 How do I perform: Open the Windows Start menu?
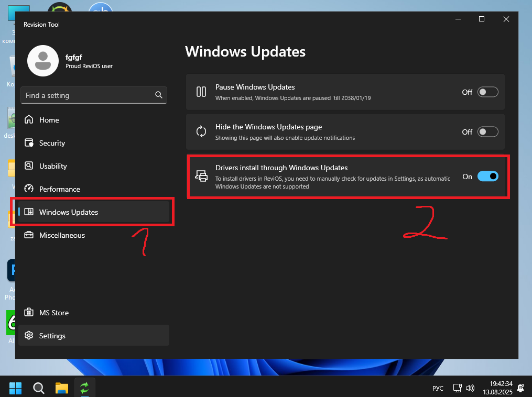click(15, 388)
